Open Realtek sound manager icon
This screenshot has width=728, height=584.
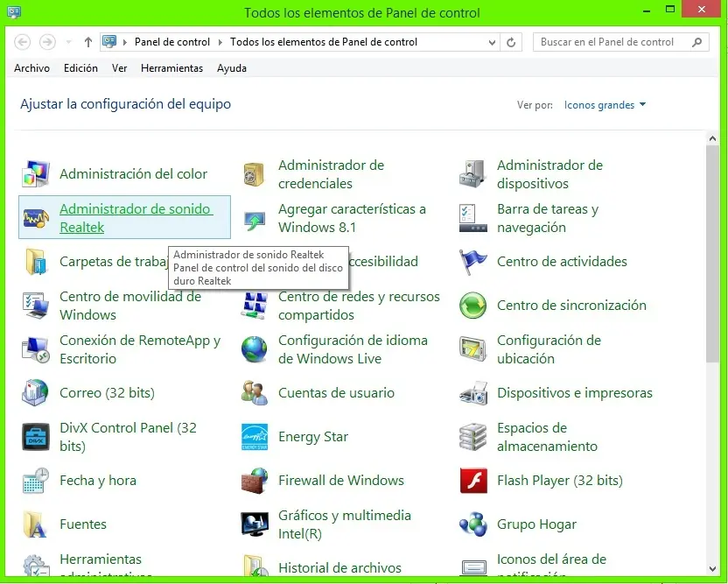(36, 217)
